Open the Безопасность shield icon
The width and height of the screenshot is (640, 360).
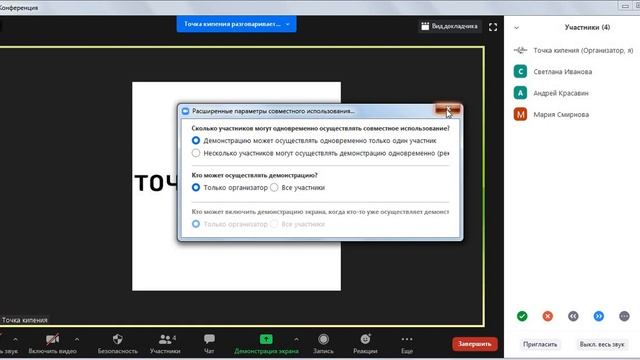click(118, 339)
